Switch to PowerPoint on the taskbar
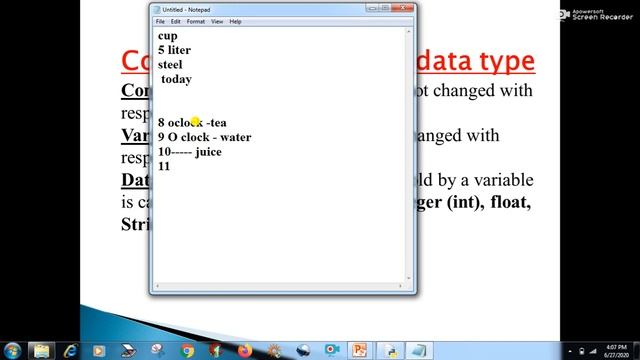The height and width of the screenshot is (360, 640). click(x=360, y=351)
